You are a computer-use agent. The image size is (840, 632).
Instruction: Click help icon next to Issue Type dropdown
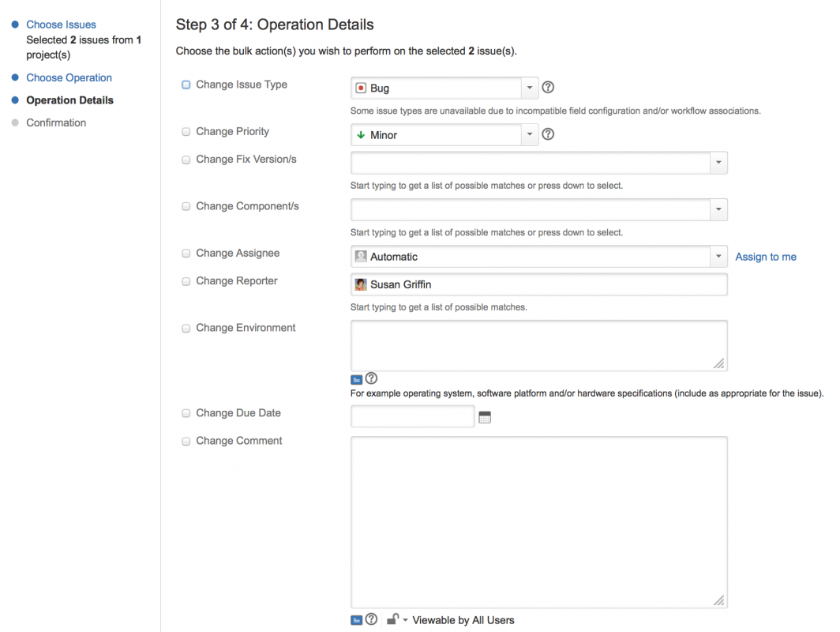pyautogui.click(x=549, y=88)
